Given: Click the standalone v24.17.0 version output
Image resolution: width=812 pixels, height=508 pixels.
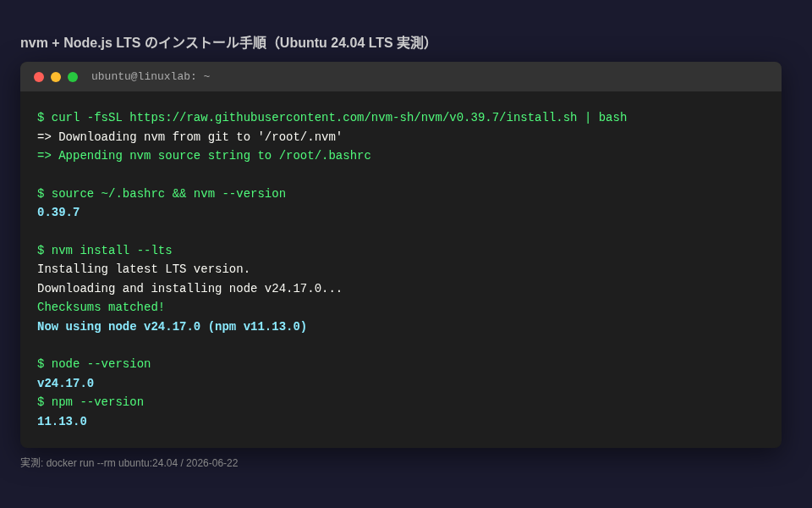Looking at the screenshot, I should pyautogui.click(x=65, y=383).
